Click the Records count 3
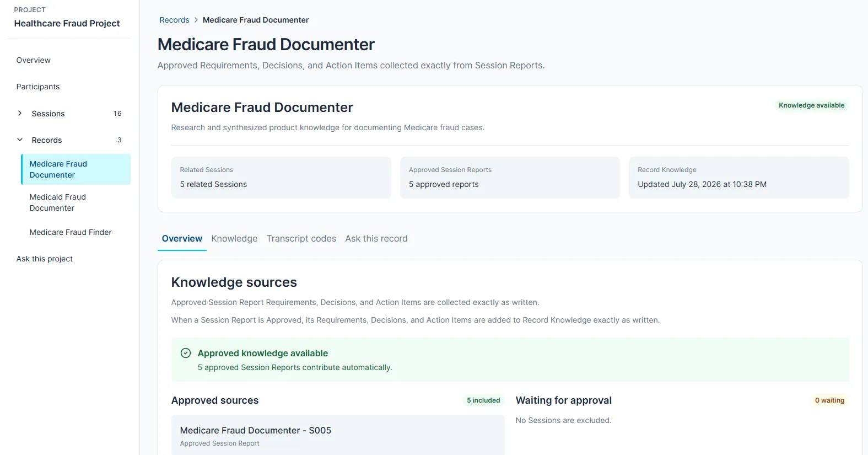 click(120, 140)
